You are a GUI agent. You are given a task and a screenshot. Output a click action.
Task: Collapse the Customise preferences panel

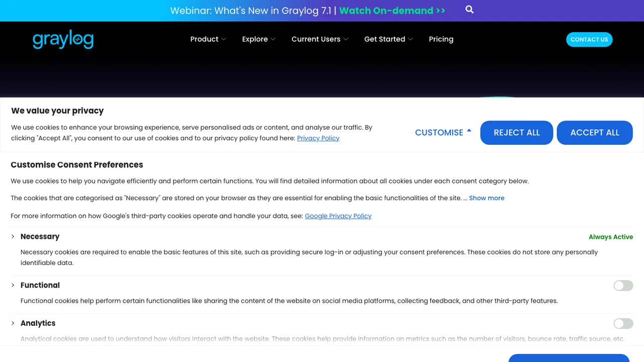(x=443, y=132)
